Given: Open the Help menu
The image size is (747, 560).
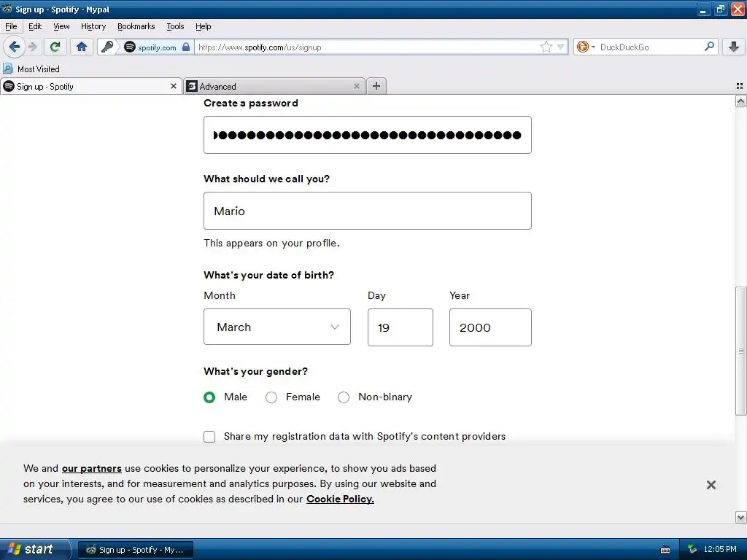Looking at the screenshot, I should (x=204, y=26).
